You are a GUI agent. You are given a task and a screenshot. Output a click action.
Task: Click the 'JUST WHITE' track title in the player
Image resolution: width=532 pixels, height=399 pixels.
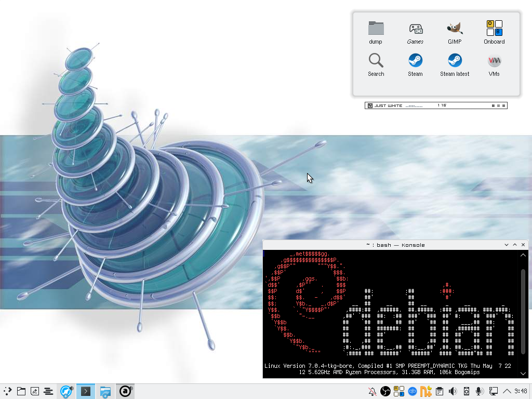coord(389,105)
